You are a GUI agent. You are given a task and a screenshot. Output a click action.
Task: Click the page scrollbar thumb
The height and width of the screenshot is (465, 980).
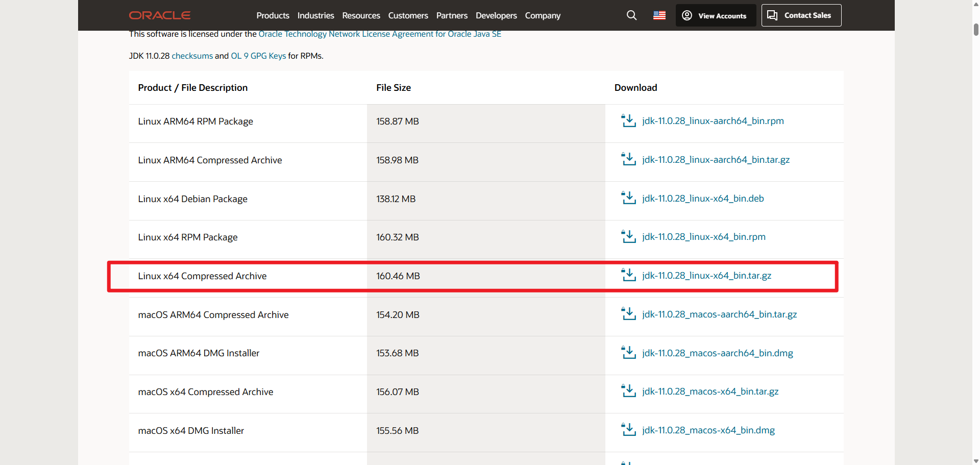pyautogui.click(x=976, y=29)
